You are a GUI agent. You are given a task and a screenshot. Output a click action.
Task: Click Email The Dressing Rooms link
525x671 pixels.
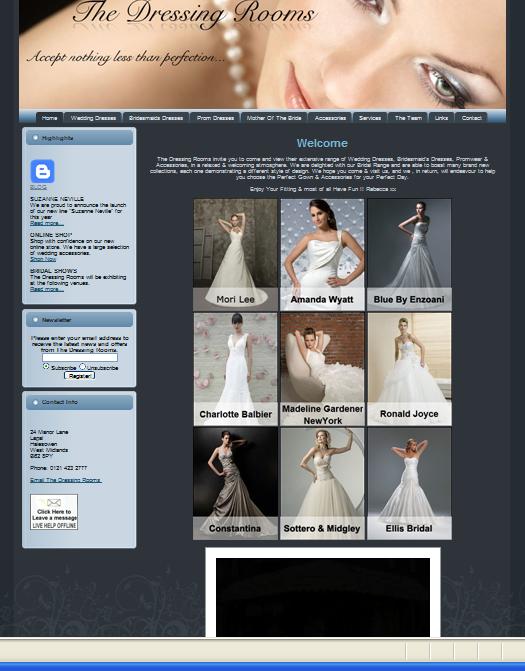65,480
